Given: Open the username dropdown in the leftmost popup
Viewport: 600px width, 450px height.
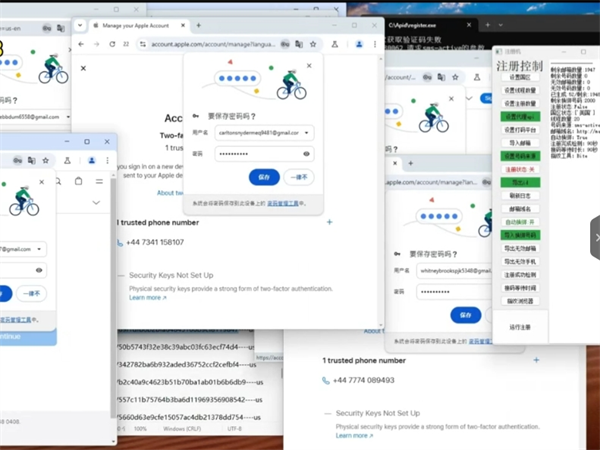Looking at the screenshot, I should (39, 248).
